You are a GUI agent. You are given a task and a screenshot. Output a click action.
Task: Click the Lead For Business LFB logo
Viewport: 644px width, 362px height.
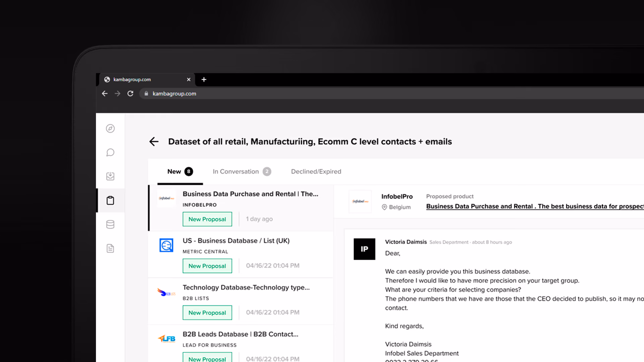point(166,339)
